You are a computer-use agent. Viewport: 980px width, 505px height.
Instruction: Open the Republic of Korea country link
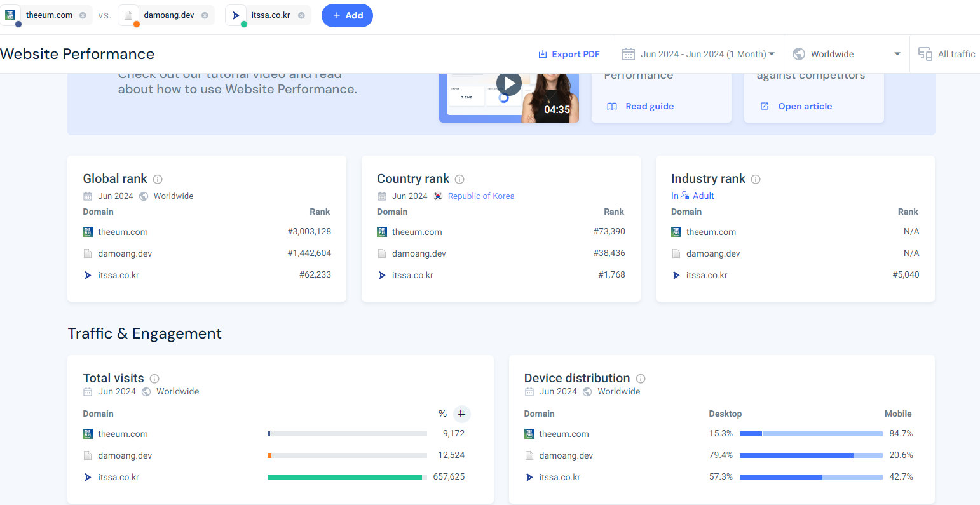(x=481, y=196)
